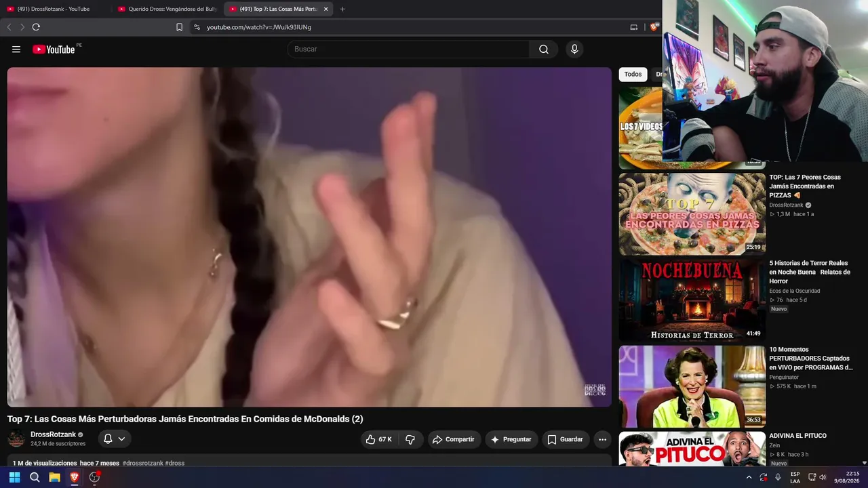Switch to the DrossRotzank - YouTube tab
868x488 pixels.
54,9
